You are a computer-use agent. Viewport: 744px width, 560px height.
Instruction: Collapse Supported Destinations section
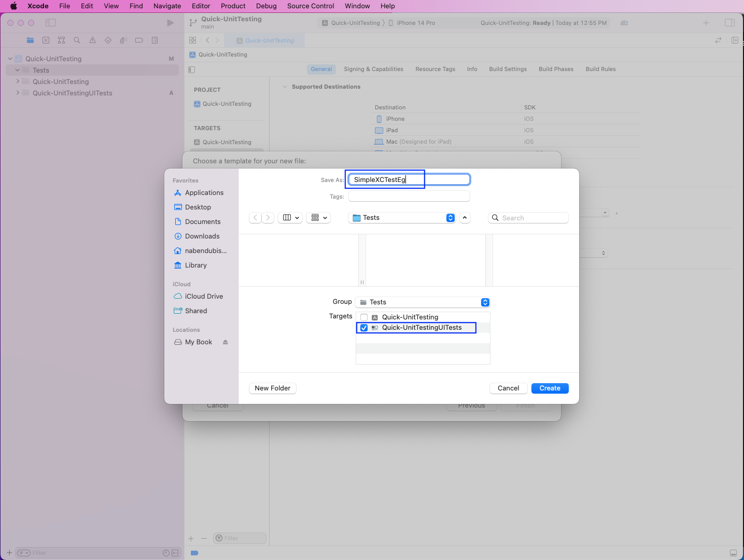coord(285,87)
